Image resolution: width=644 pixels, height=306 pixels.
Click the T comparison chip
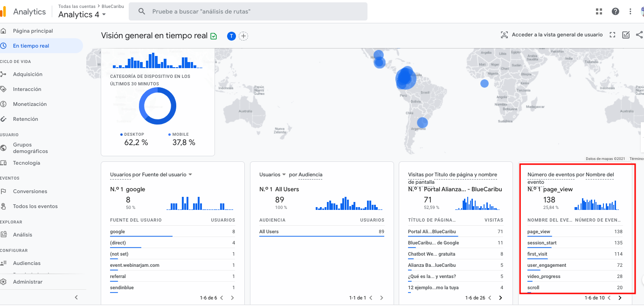point(231,35)
